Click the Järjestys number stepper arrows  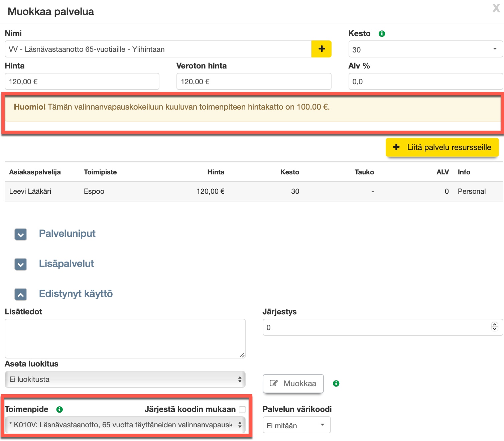pyautogui.click(x=494, y=327)
